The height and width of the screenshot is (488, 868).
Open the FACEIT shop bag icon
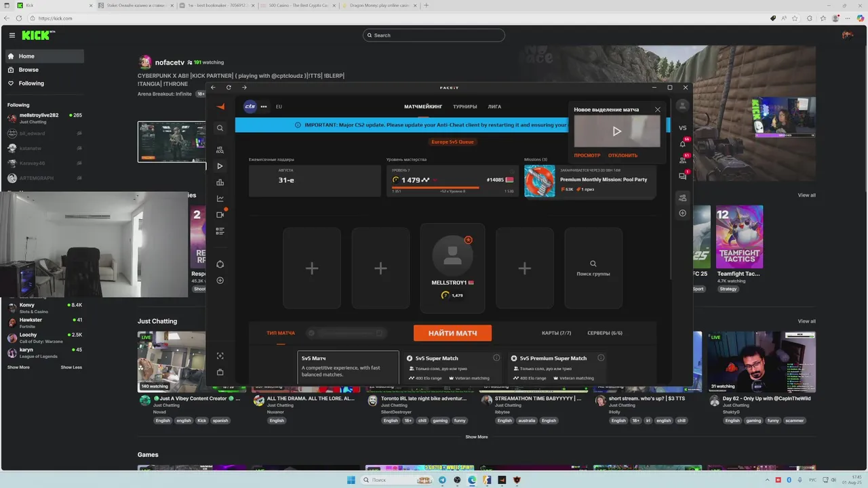[220, 372]
